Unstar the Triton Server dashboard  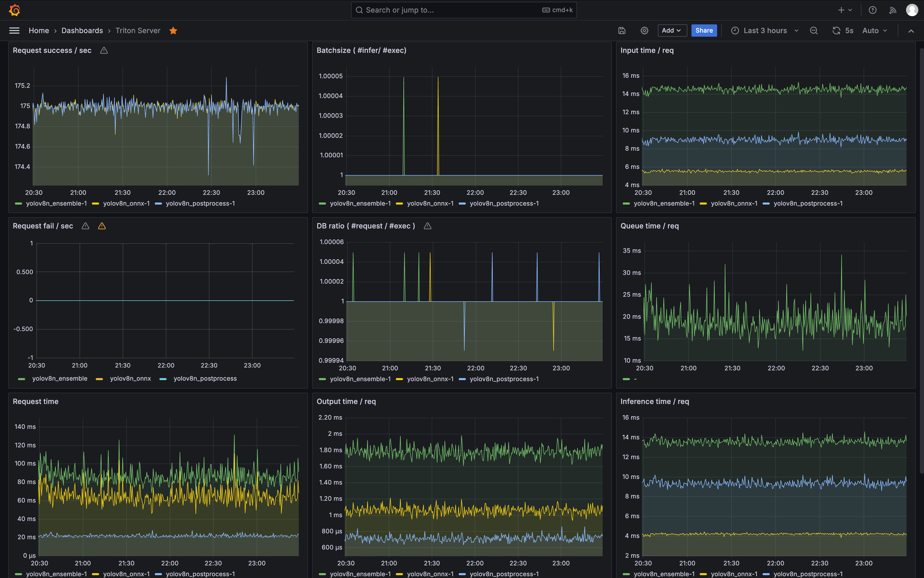(173, 31)
